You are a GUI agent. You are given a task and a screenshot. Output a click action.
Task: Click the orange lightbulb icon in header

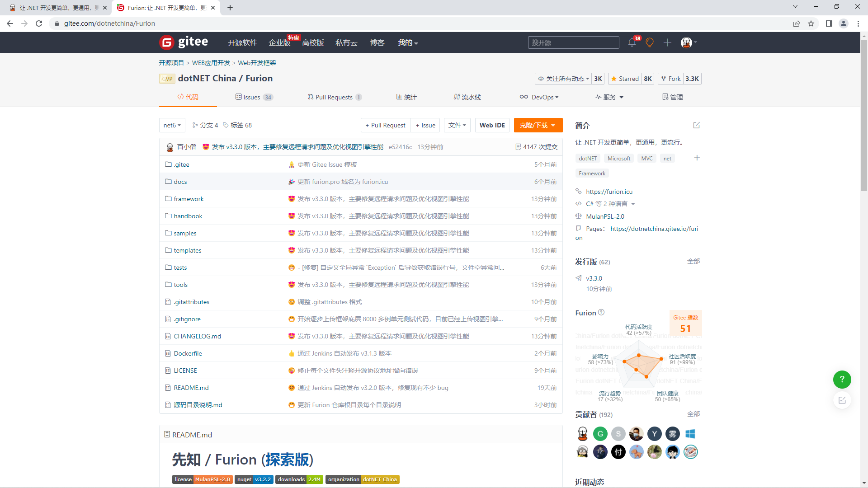[x=650, y=42]
